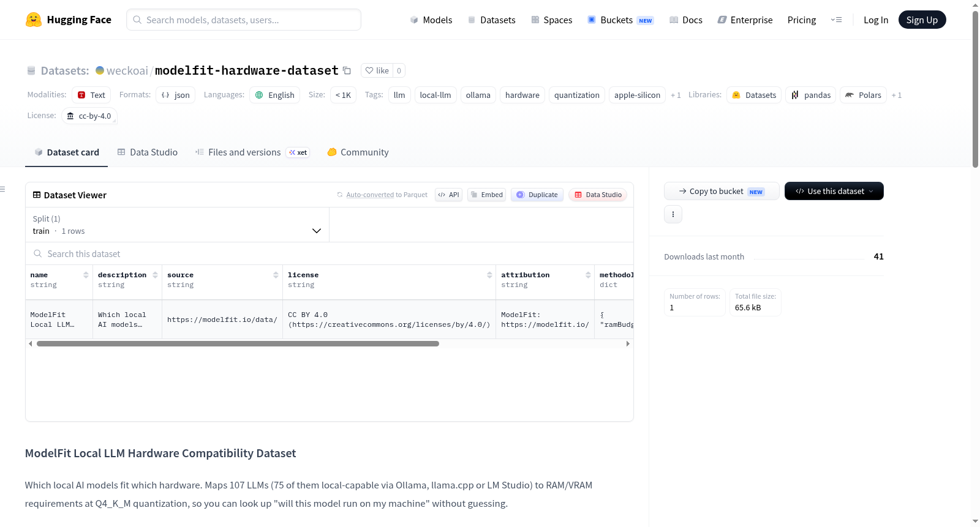Sort the description column
980x527 pixels.
[x=155, y=275]
